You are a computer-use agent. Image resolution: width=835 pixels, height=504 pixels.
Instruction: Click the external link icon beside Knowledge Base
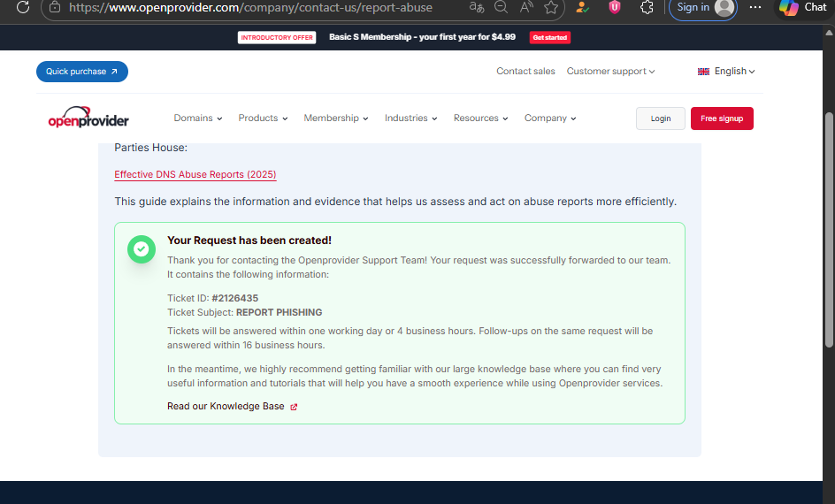294,407
